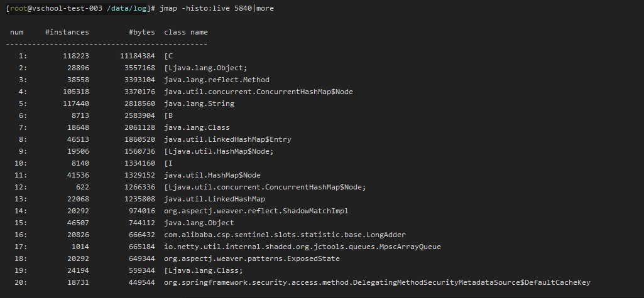
Task: Click the class name column header
Action: (185, 32)
